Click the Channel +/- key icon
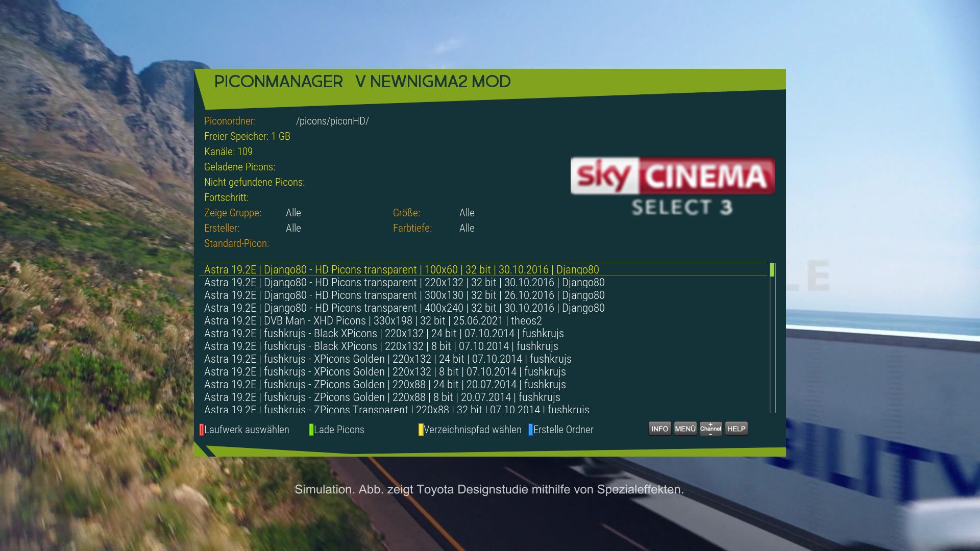 pyautogui.click(x=710, y=429)
